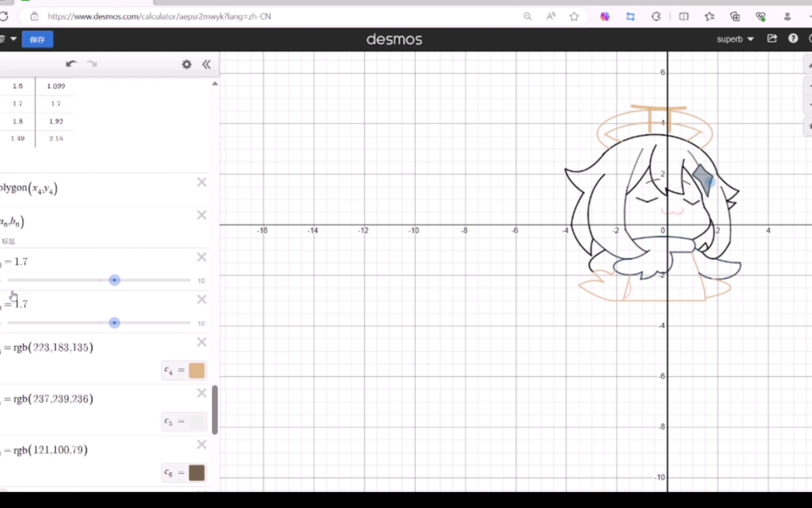Open browser essentials heart icon
812x508 pixels.
[761, 16]
